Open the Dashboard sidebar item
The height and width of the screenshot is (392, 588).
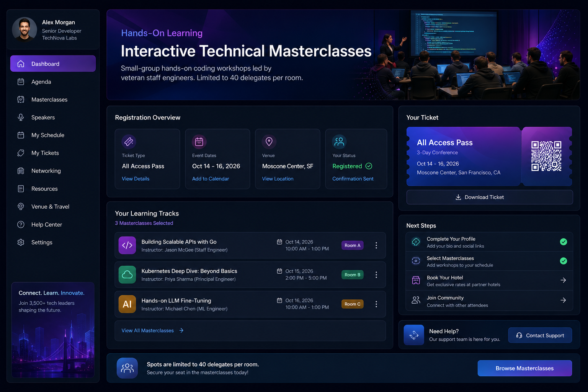pos(53,64)
